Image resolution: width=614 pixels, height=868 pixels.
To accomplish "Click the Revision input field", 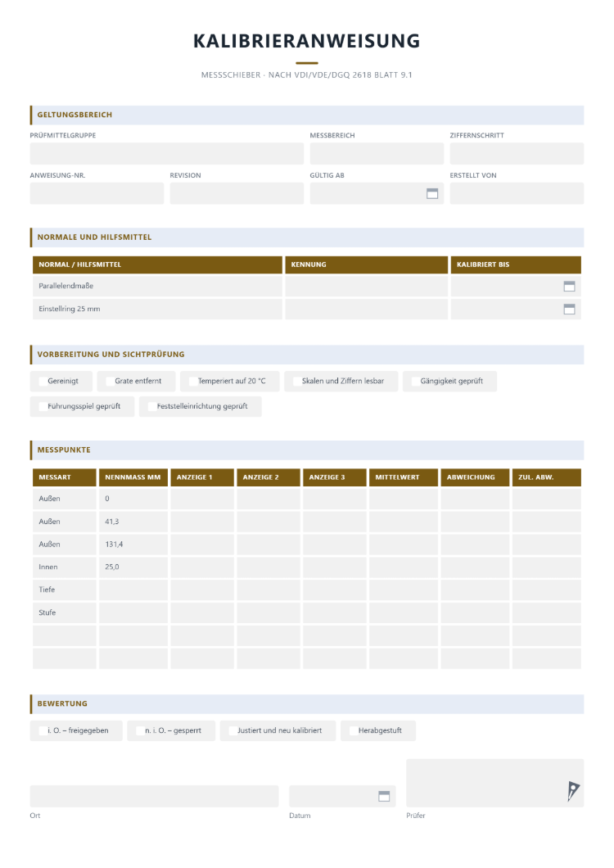I will [x=237, y=194].
